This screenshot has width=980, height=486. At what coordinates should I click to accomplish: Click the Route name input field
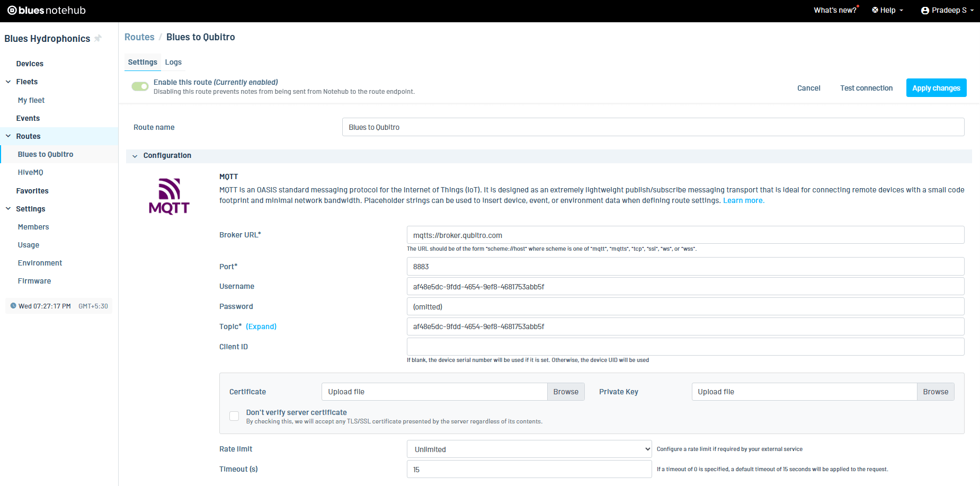[653, 127]
